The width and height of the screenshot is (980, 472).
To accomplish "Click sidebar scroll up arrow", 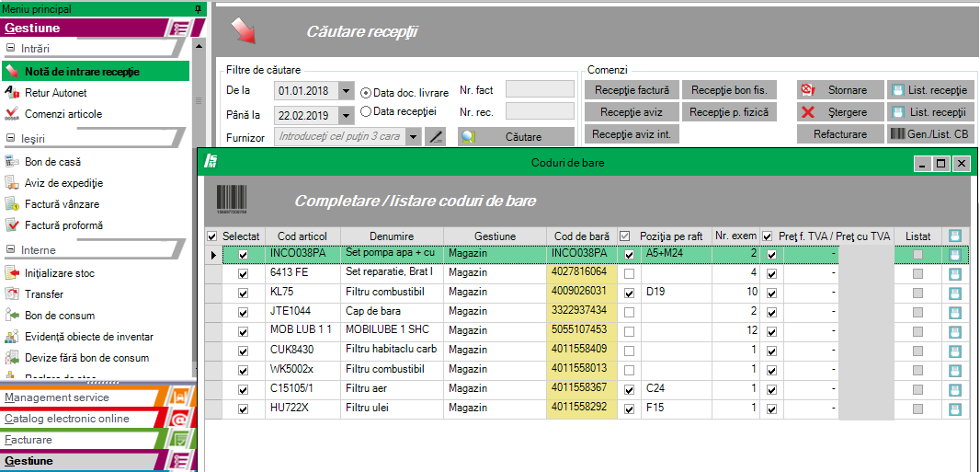I will click(199, 46).
